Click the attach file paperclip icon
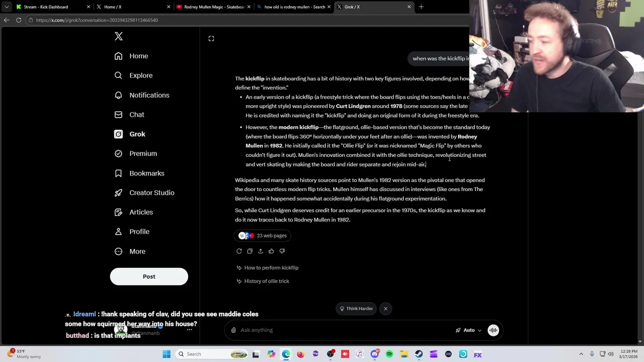Screen dimensions: 644x362 pyautogui.click(x=233, y=330)
